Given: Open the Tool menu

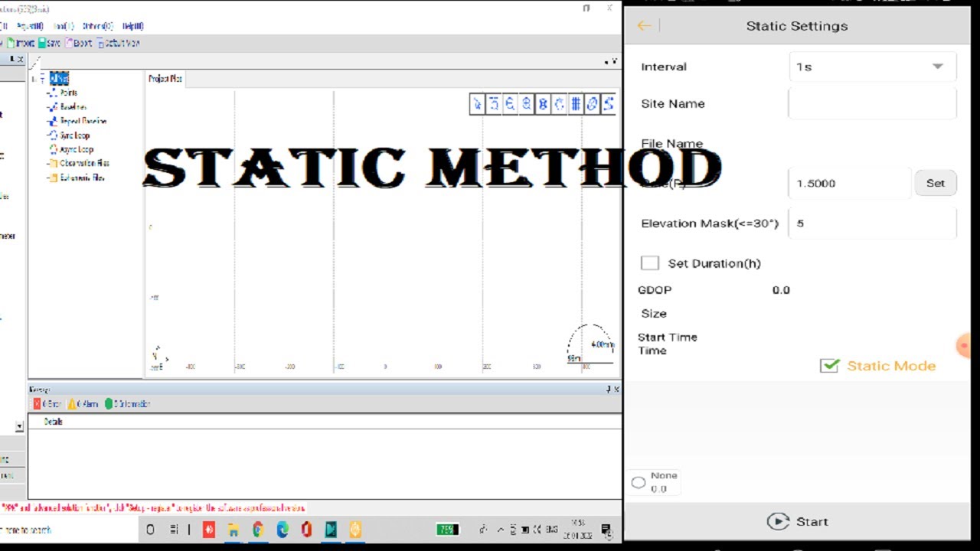Looking at the screenshot, I should 64,26.
